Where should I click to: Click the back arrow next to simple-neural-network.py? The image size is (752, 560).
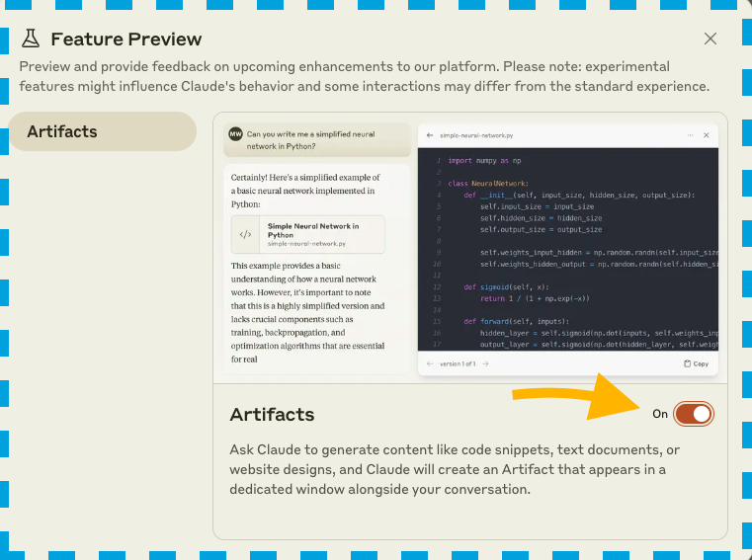430,134
